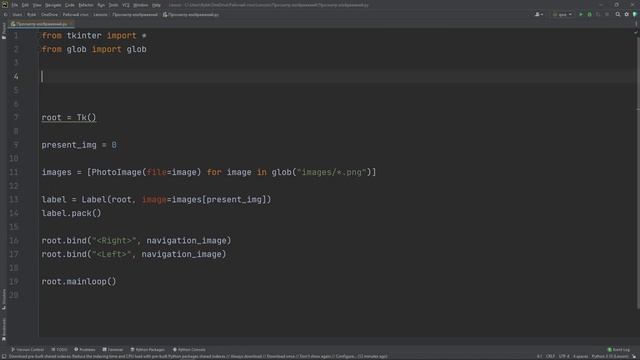Click the 'root = Tk()' code line
Image resolution: width=640 pixels, height=360 pixels.
[x=69, y=118]
